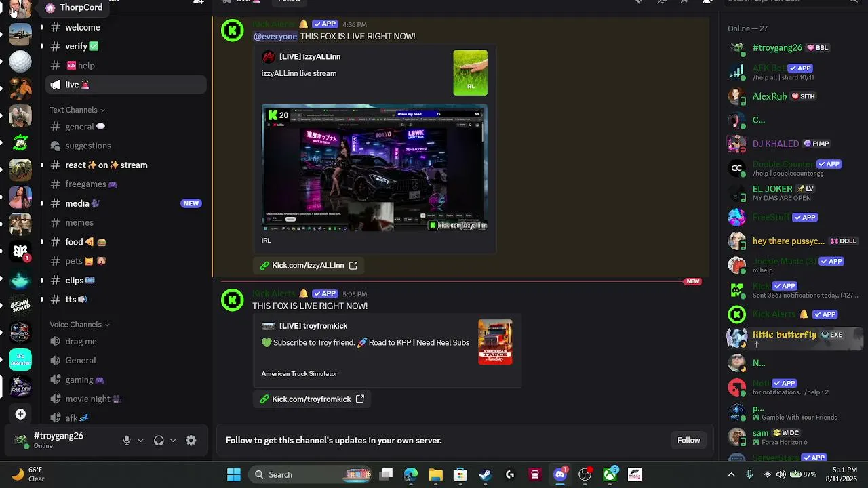Go to the suggestions channel
The image size is (868, 488).
tap(126, 146)
